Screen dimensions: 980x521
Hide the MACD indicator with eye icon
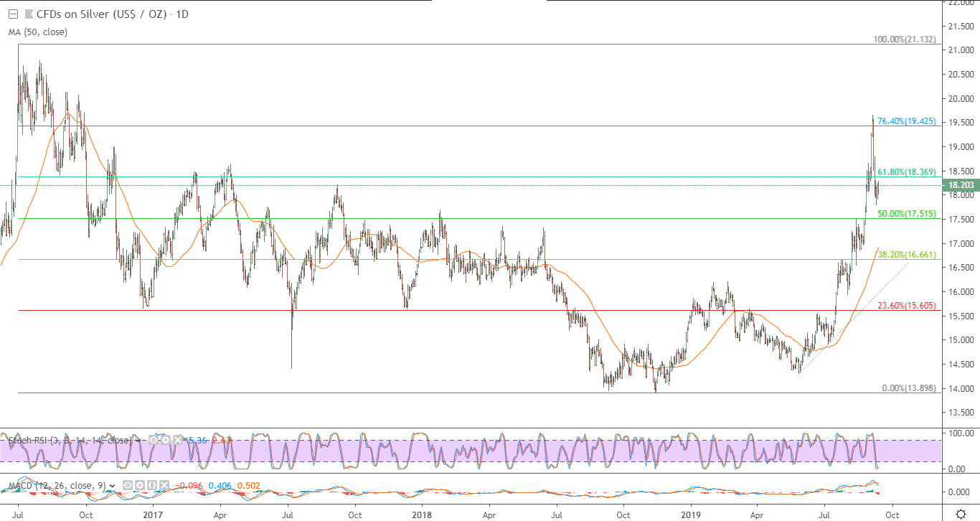[x=128, y=486]
